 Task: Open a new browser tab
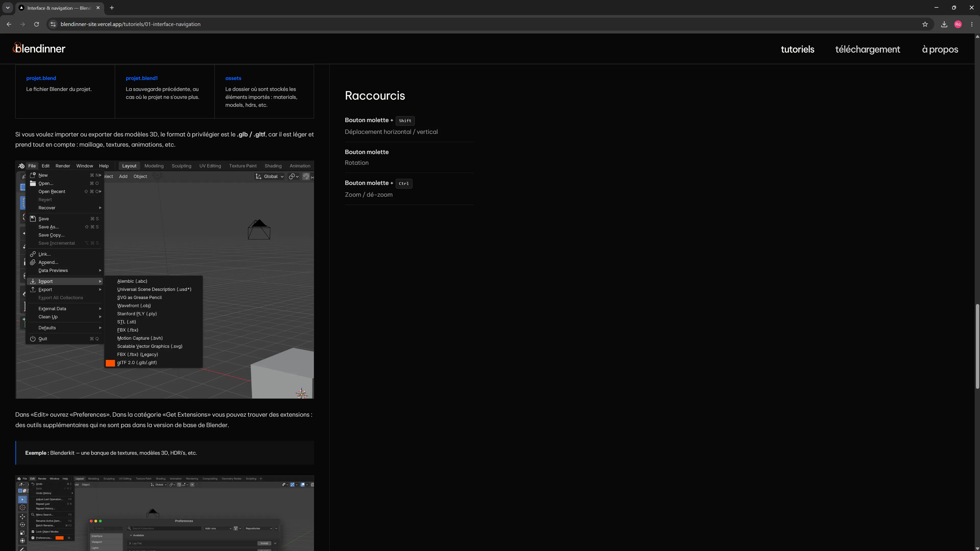pyautogui.click(x=112, y=8)
